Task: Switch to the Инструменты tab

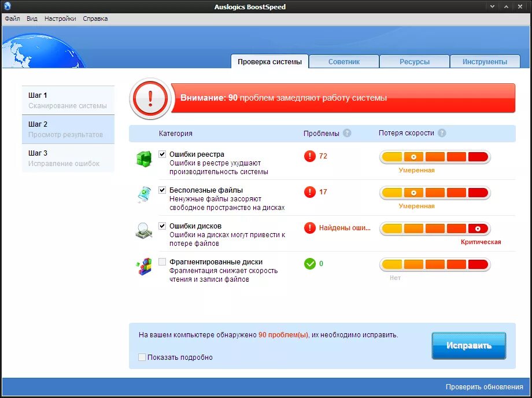Action: (485, 61)
